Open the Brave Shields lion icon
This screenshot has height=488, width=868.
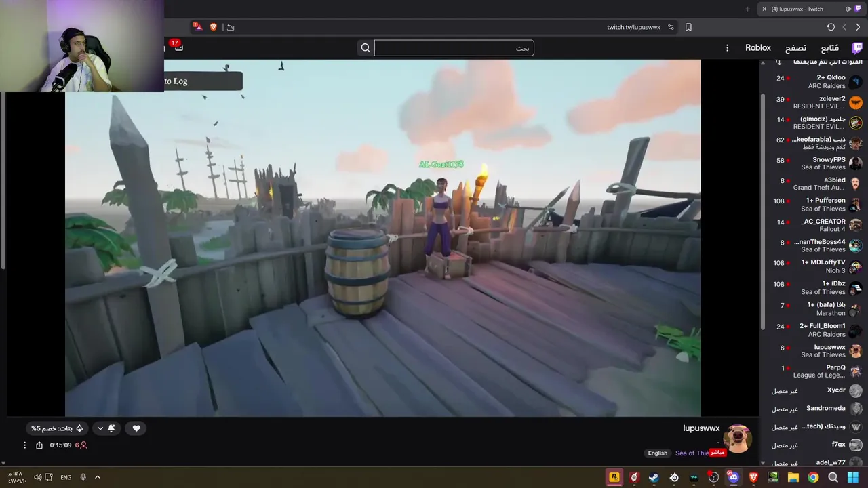[x=214, y=27]
